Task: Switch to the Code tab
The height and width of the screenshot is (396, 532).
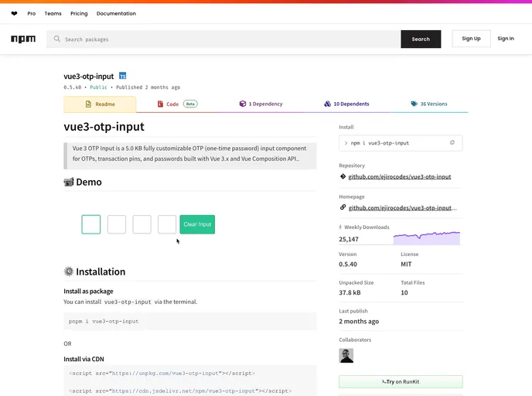Action: click(x=177, y=104)
